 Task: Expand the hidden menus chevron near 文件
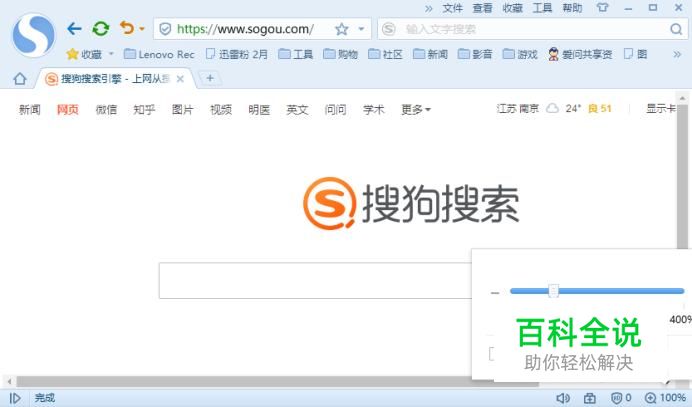point(429,8)
